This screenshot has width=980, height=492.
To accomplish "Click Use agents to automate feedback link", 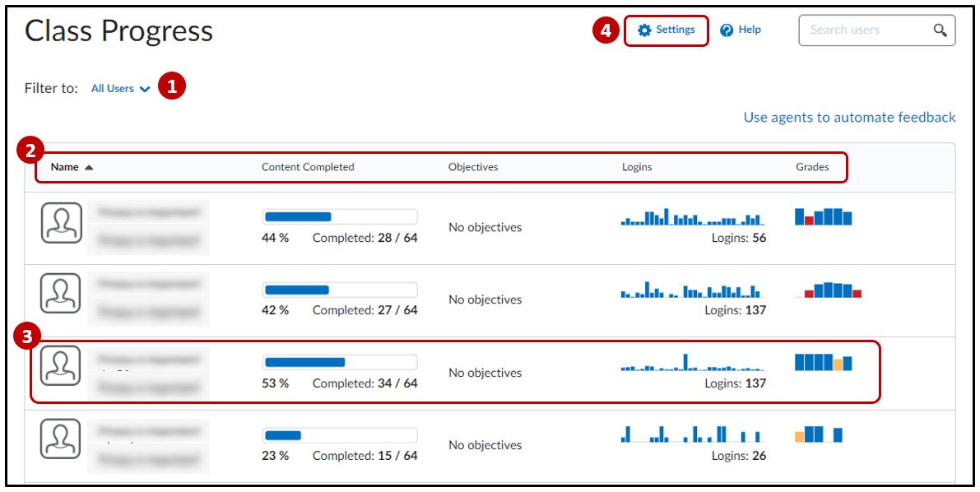I will [x=849, y=118].
